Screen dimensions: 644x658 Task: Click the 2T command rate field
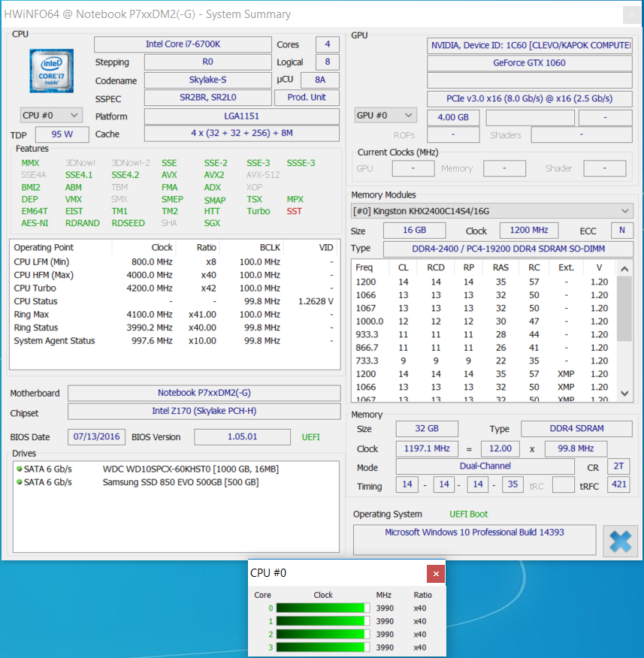point(618,466)
